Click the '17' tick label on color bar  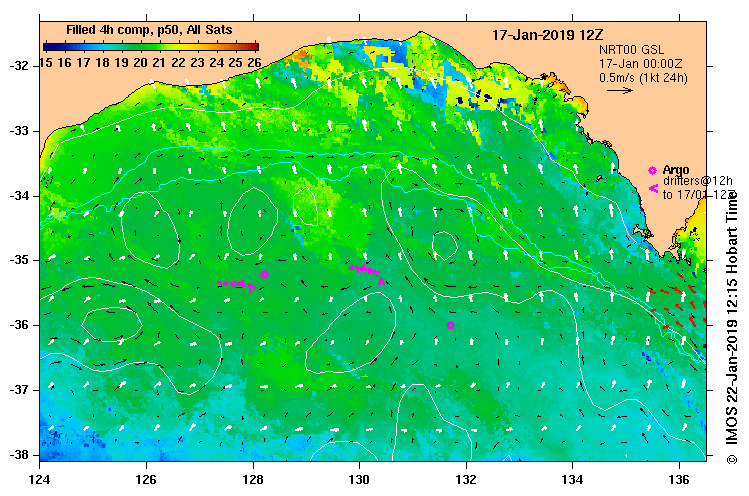[x=84, y=63]
